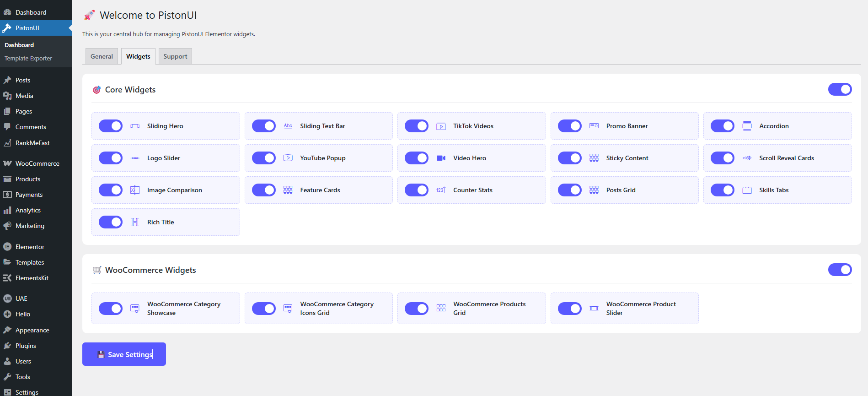Disable the Sliding Hero widget toggle
Screen dimensions: 868x396
111,126
